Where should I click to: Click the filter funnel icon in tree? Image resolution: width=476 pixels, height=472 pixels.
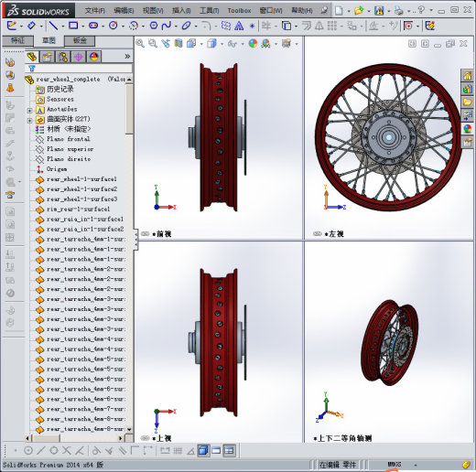(x=32, y=69)
